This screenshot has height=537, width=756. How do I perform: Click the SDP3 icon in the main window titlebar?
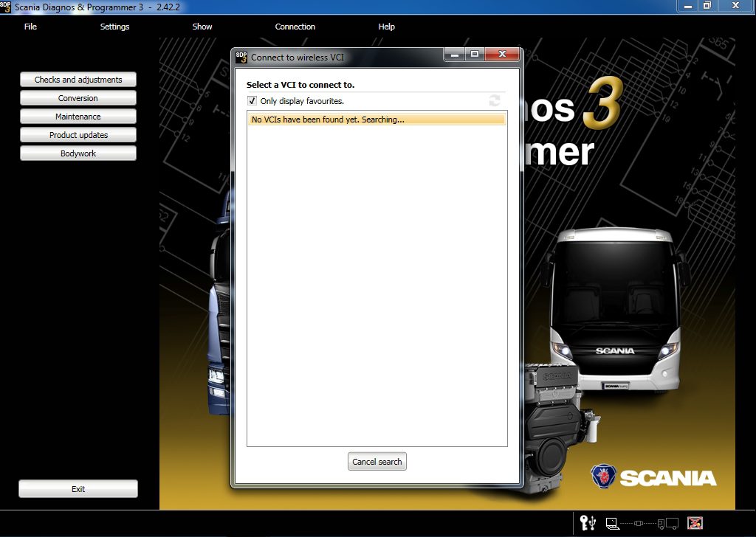[x=7, y=5]
